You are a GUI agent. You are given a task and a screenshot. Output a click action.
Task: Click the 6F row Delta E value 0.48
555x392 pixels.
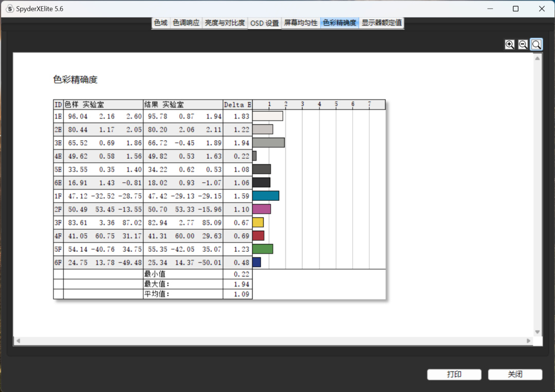click(242, 263)
